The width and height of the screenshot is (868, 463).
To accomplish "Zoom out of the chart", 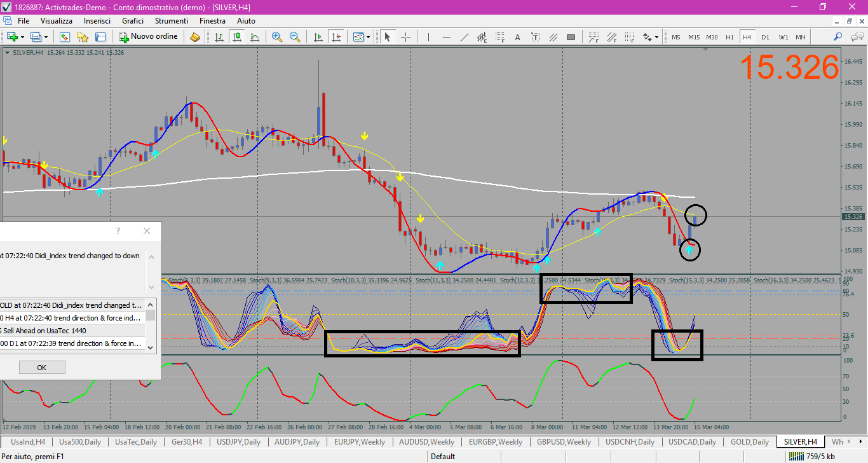I will [295, 37].
